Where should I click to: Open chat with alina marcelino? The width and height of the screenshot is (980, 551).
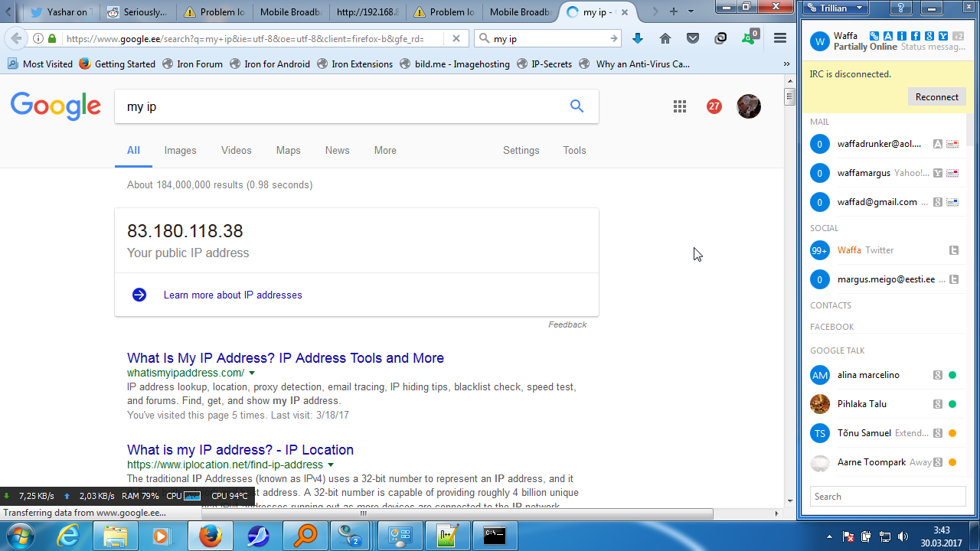coord(884,375)
